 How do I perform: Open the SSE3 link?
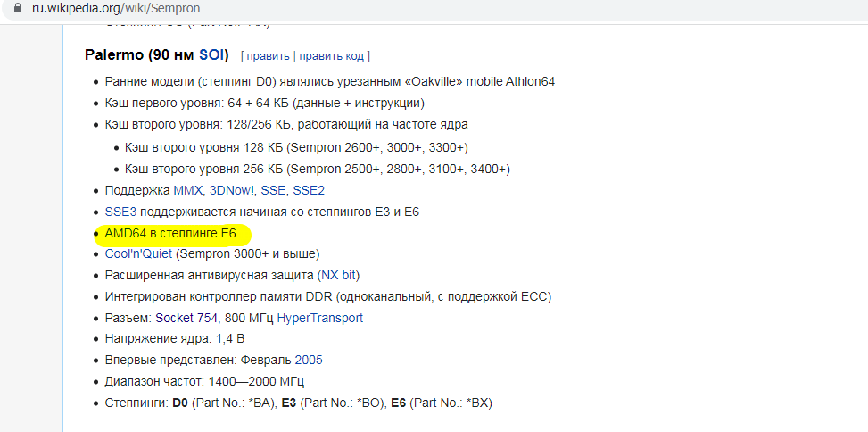[x=119, y=212]
